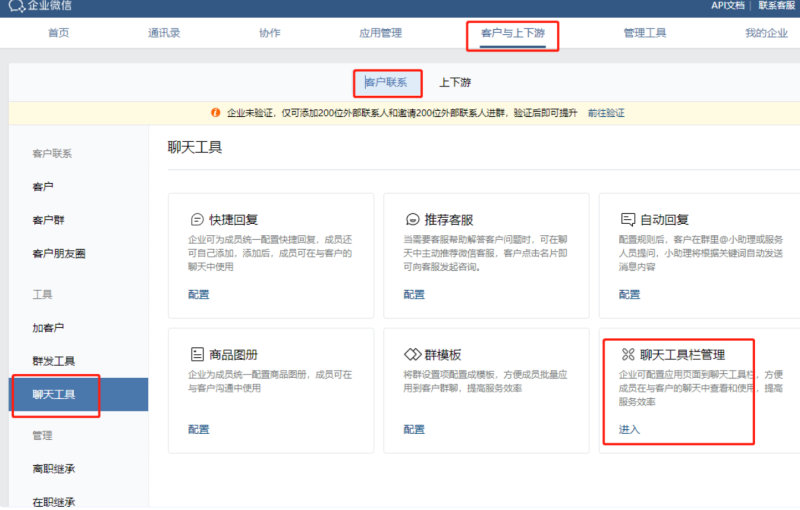Click 配置 under 群模板
The height and width of the screenshot is (510, 800).
(414, 429)
